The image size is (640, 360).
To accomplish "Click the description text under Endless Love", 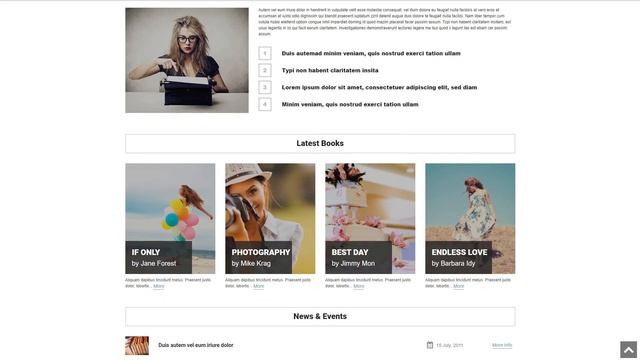I will point(468,283).
